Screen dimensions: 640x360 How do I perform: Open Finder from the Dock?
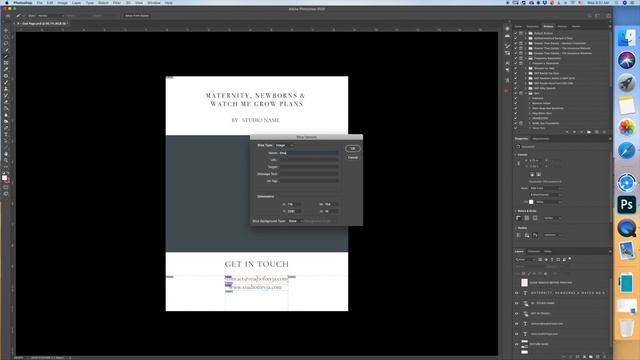point(627,38)
